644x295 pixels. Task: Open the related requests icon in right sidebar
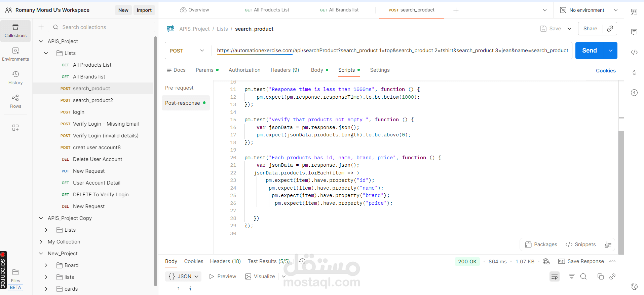click(634, 72)
